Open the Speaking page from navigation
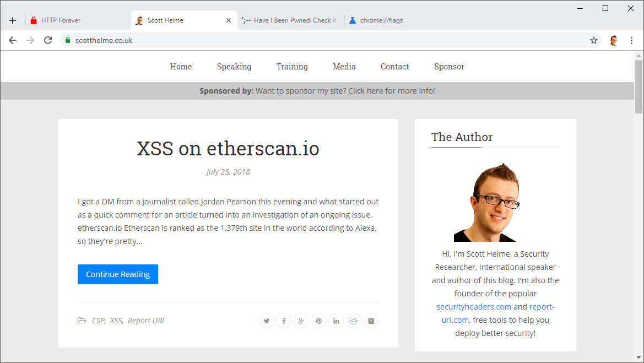 point(234,66)
